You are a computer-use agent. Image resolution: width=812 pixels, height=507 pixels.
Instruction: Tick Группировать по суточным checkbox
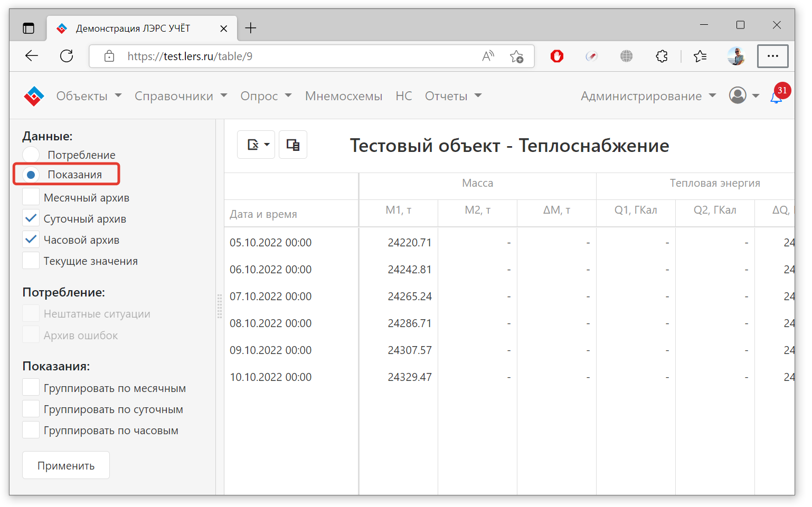(x=31, y=409)
